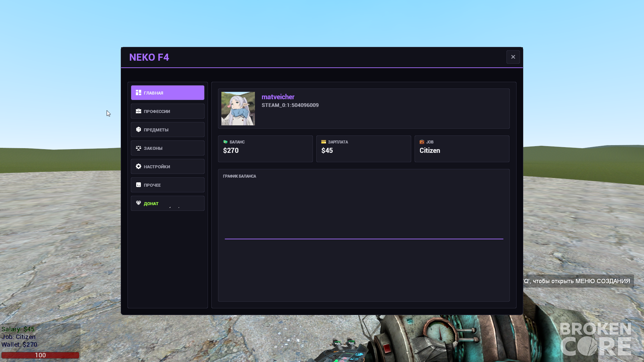This screenshot has width=644, height=362.
Task: Click the HUD text Wallet: $270
Action: tap(19, 345)
